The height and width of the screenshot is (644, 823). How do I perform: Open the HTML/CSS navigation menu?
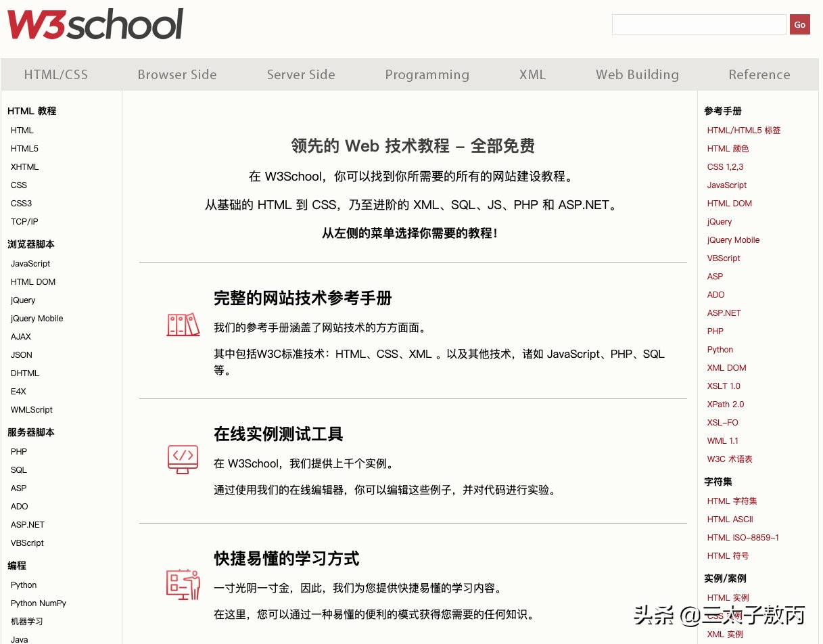(x=55, y=74)
